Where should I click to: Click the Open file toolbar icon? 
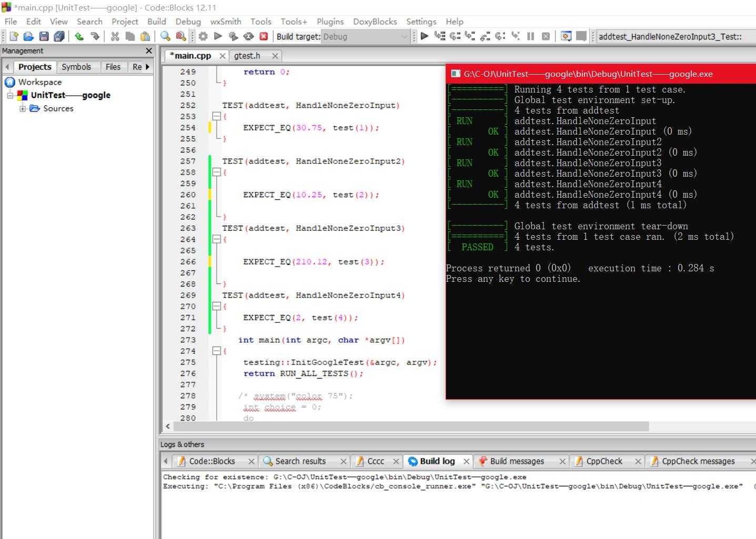pyautogui.click(x=29, y=36)
